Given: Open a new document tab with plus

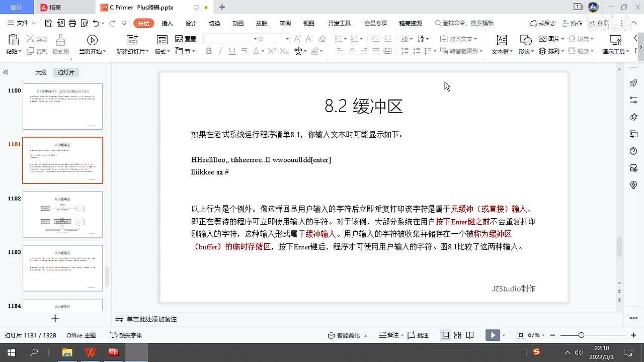Looking at the screenshot, I should pos(222,7).
